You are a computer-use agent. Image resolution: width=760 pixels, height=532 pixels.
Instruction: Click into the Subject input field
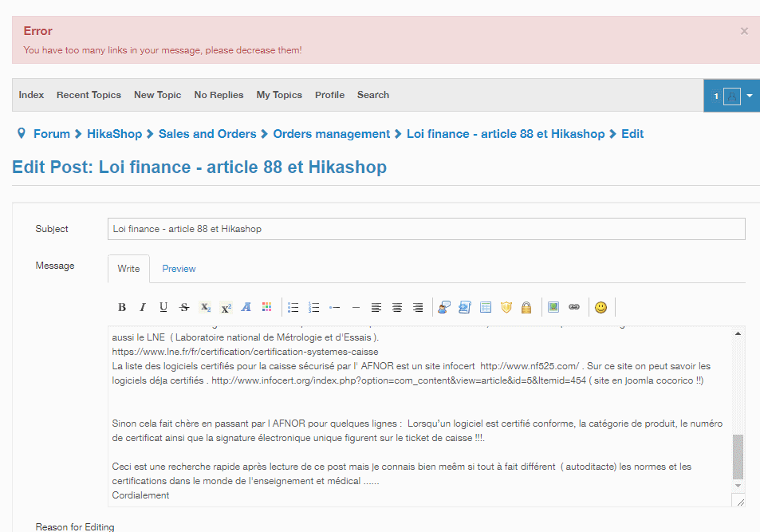(x=427, y=229)
